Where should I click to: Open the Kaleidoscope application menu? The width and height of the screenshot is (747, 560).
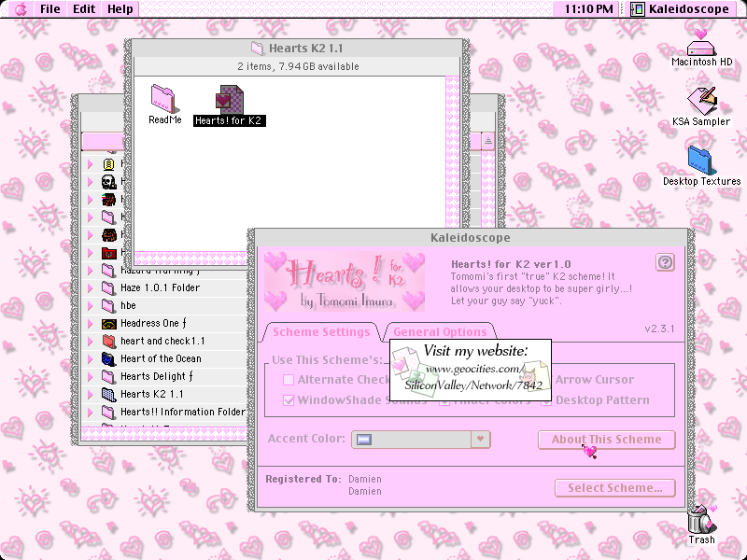(x=681, y=8)
